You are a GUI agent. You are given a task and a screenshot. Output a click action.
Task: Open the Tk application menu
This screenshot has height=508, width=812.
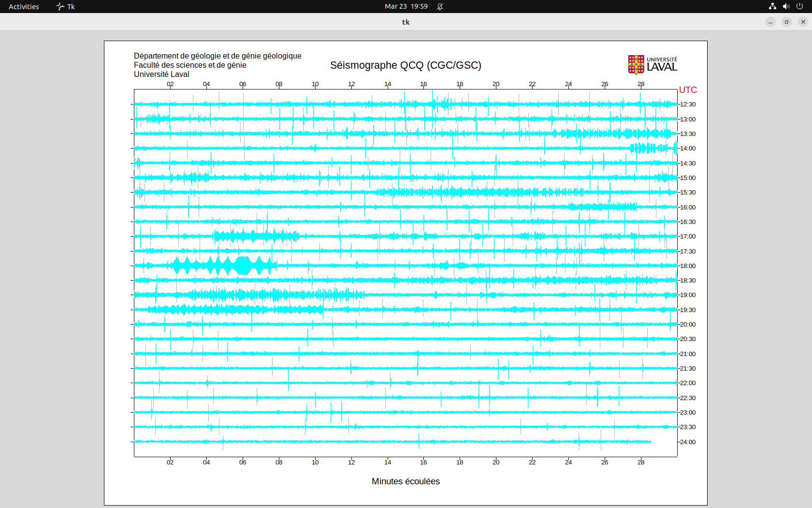click(x=71, y=6)
